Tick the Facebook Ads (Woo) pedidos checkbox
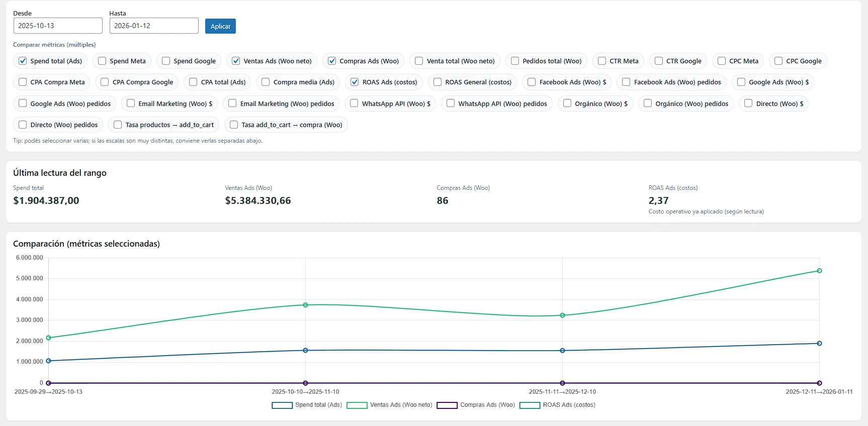Viewport: 868px width, 426px height. coord(626,82)
